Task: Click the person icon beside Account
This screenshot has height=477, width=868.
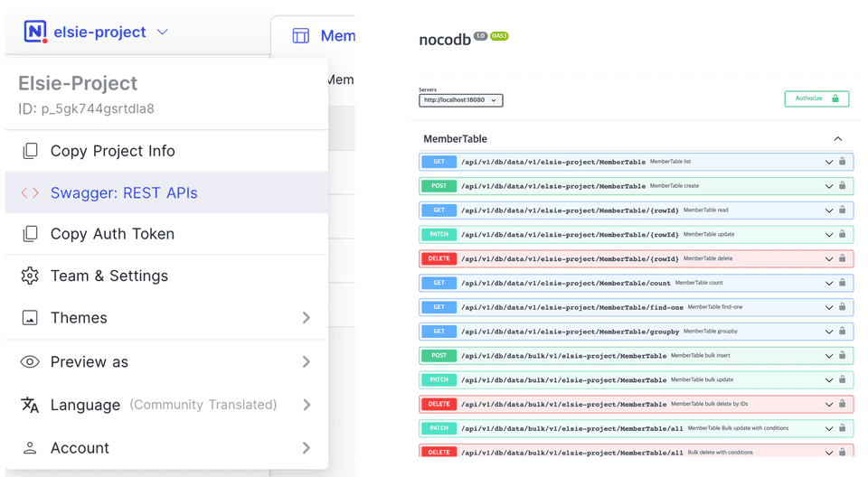Action: pyautogui.click(x=30, y=448)
